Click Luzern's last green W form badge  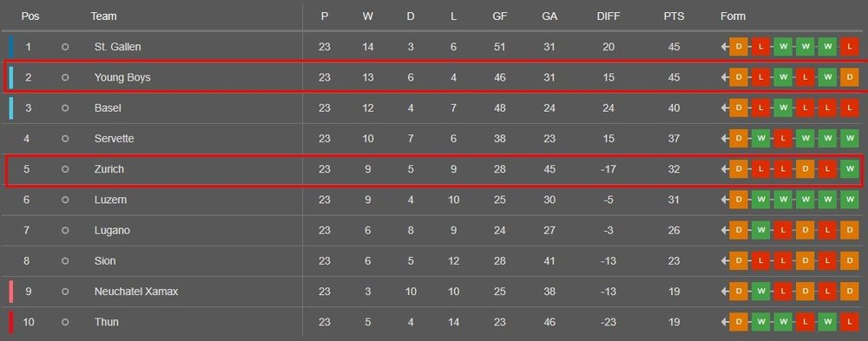coord(849,200)
